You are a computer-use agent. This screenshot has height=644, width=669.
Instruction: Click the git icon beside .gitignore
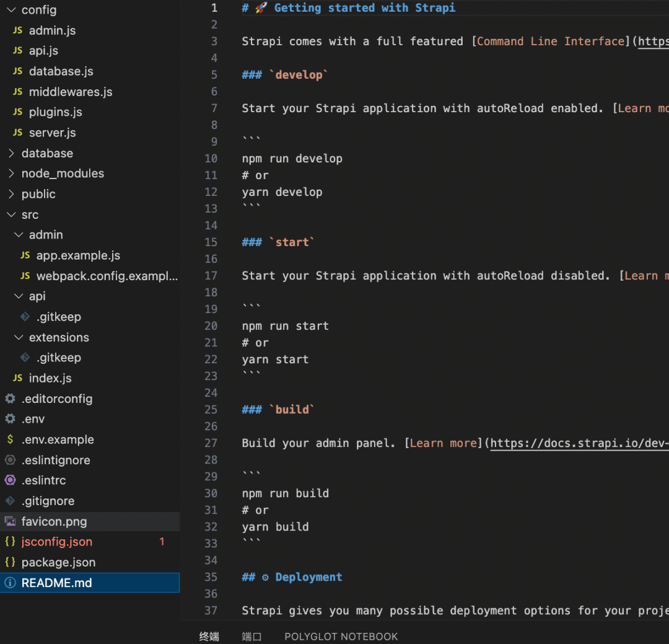point(10,501)
